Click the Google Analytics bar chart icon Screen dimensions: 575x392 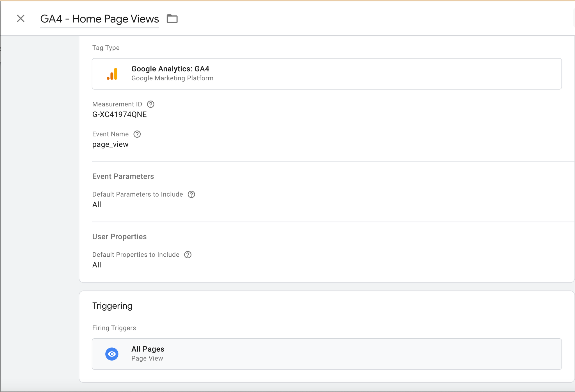pyautogui.click(x=112, y=74)
